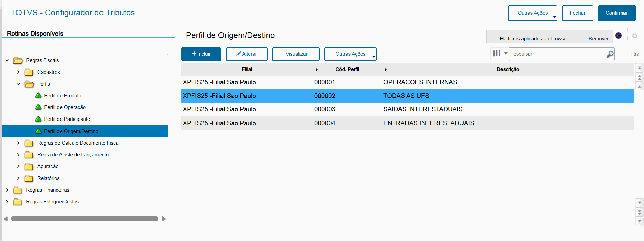Collapse the Perfis folder chevron
644x241 pixels.
[x=18, y=84]
